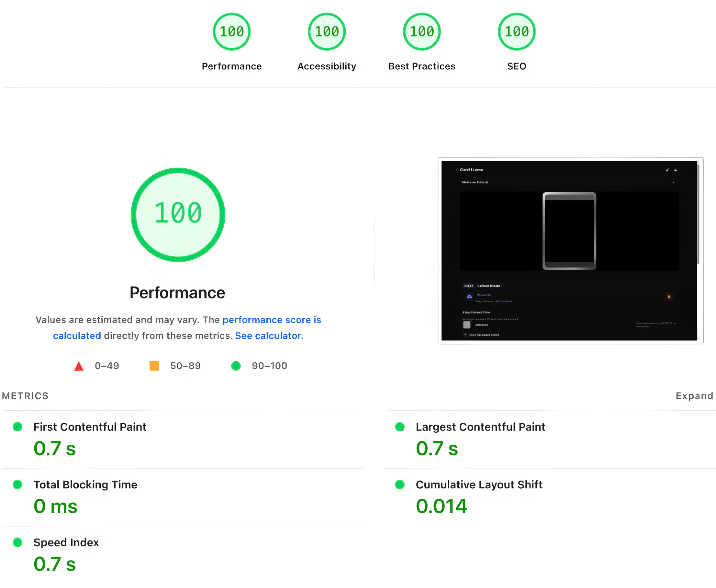Click the orange square 50–89 legend icon
This screenshot has height=588, width=716.
pos(154,366)
